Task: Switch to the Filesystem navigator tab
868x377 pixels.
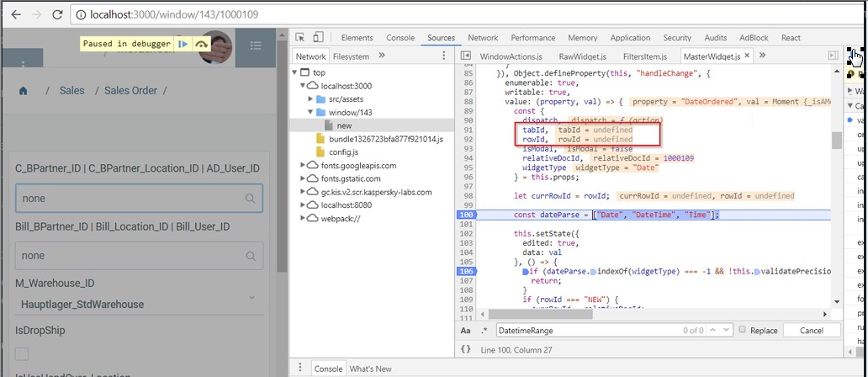Action: point(351,56)
